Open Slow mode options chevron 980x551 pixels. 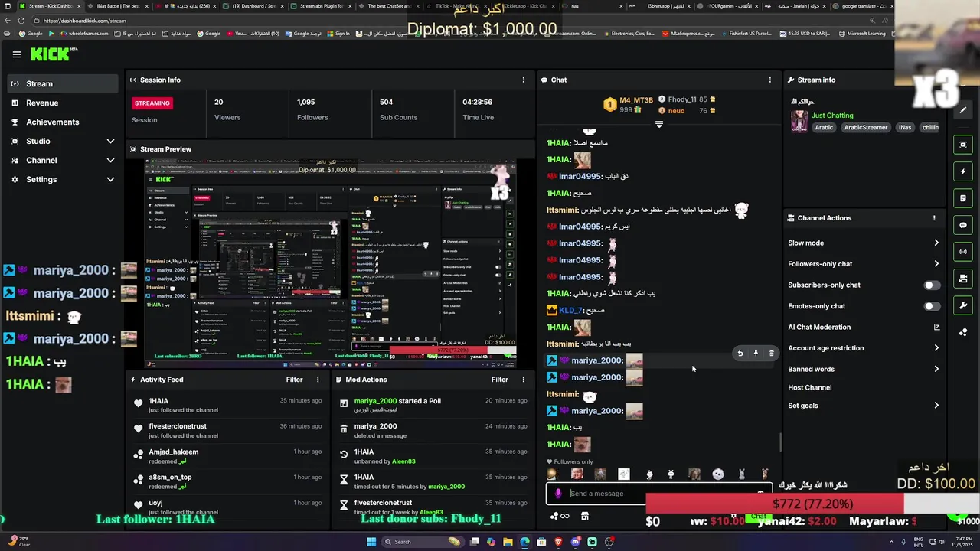(x=936, y=243)
